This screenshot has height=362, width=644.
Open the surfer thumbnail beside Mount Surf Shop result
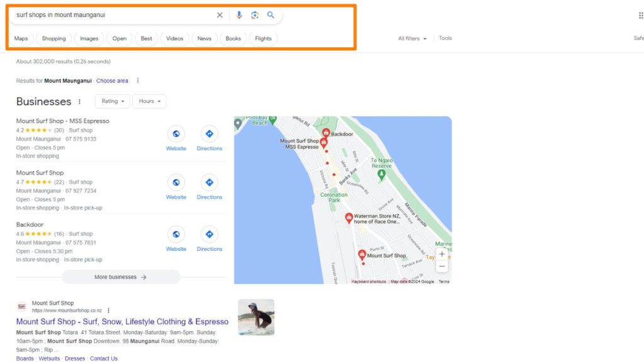point(257,317)
